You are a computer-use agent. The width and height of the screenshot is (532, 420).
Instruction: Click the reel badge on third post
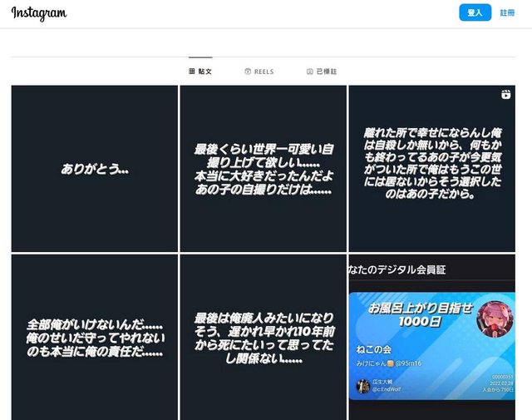[505, 95]
